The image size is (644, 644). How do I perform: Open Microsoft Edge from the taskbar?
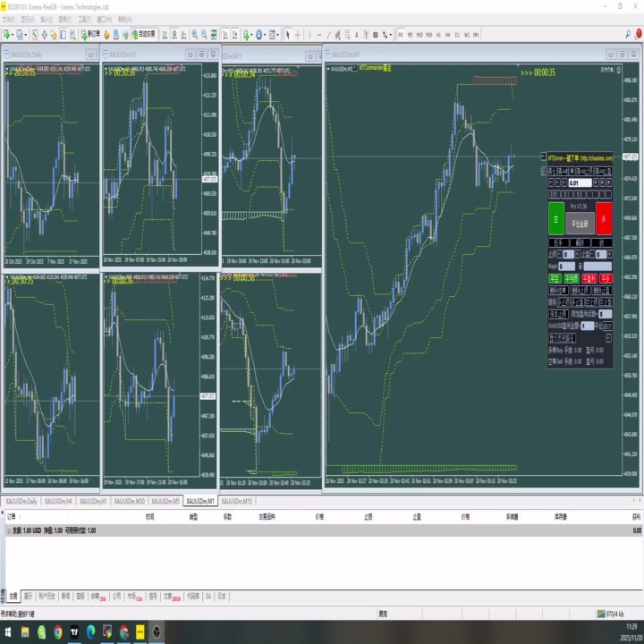pyautogui.click(x=90, y=632)
